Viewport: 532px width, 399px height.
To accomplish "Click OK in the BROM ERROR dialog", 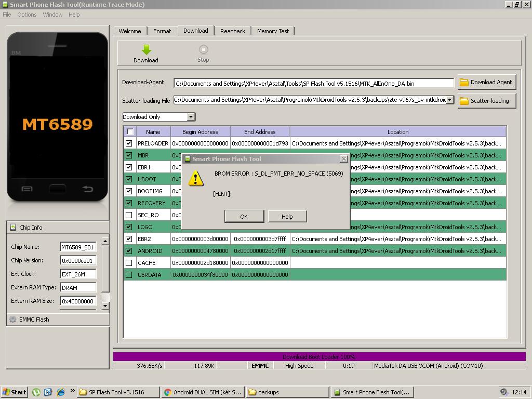I will coord(244,217).
